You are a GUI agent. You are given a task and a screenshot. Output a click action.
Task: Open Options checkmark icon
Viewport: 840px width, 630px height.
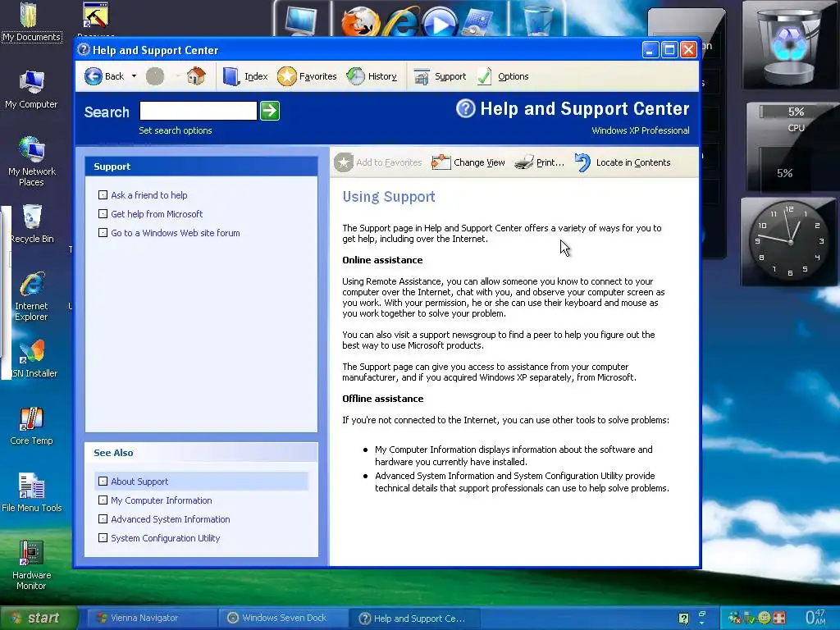[484, 76]
